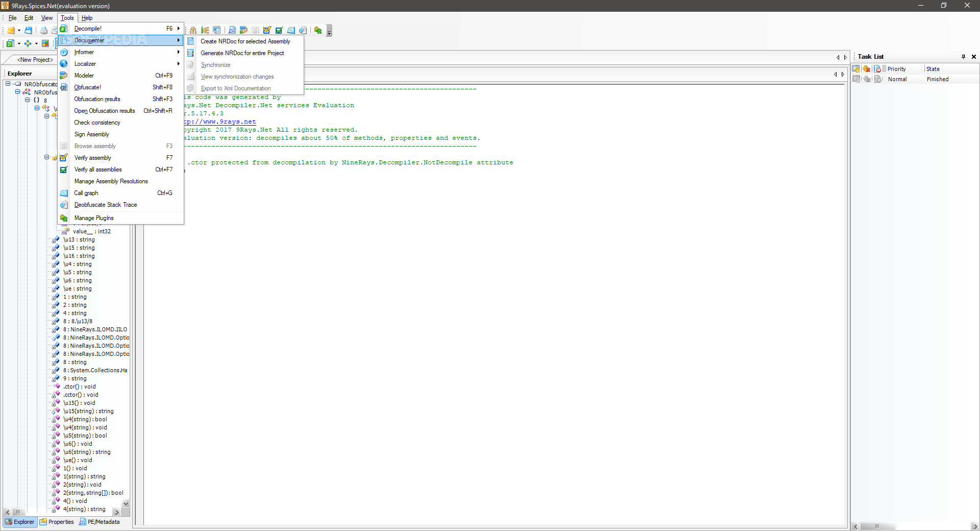Click Explorer tree vertical scrollbar down arrow
The width and height of the screenshot is (980, 531).
tap(126, 503)
